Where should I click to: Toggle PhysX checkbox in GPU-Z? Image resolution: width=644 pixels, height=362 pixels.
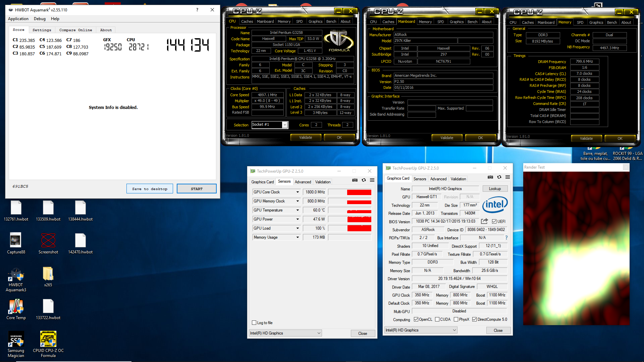[x=456, y=319]
